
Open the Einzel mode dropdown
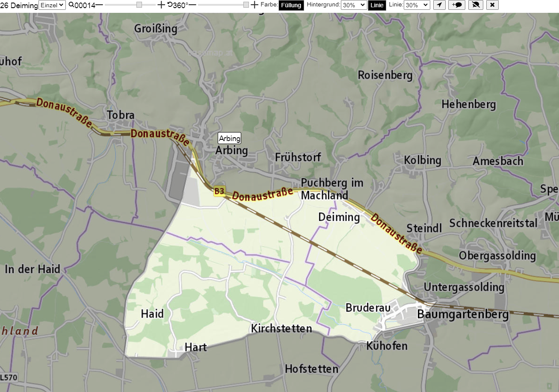(x=52, y=5)
